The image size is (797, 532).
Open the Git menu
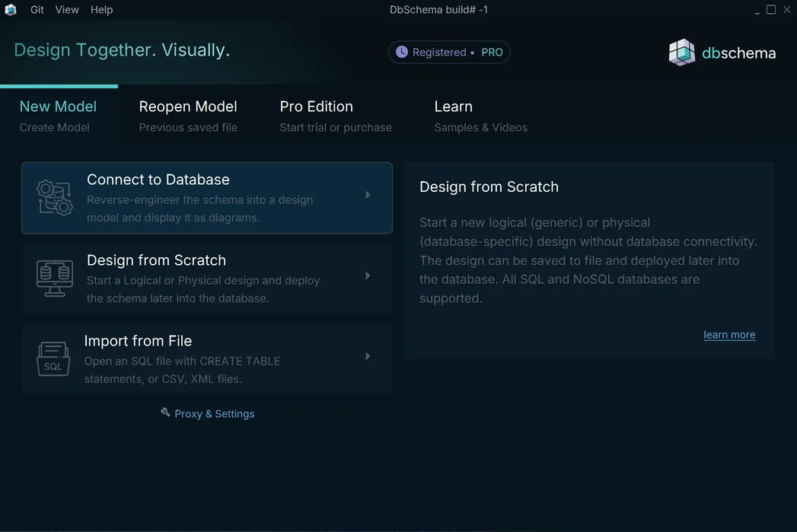pos(36,10)
